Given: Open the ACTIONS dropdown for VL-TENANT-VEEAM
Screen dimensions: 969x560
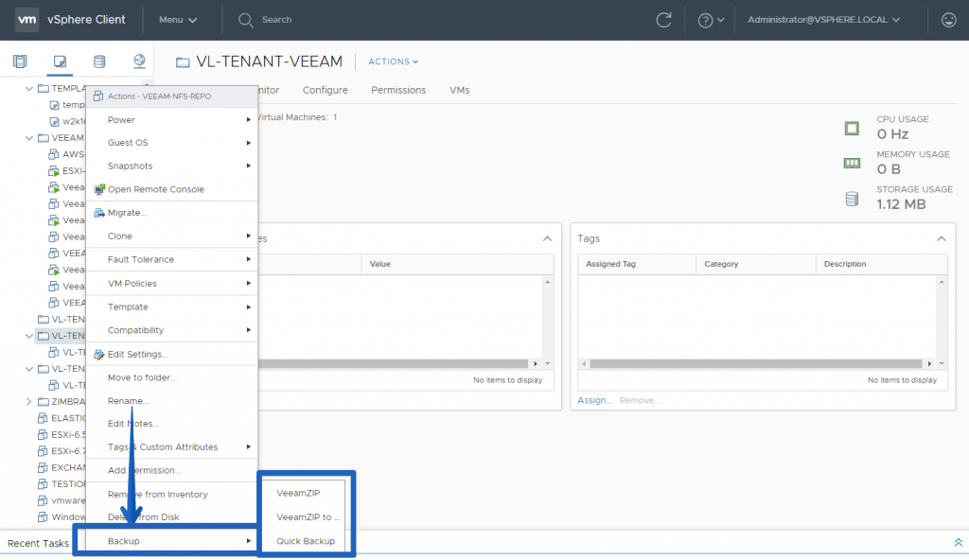Looking at the screenshot, I should [394, 61].
